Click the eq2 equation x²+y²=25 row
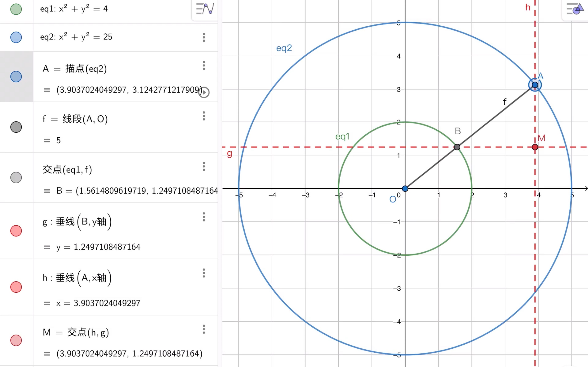This screenshot has width=588, height=367. tap(76, 37)
